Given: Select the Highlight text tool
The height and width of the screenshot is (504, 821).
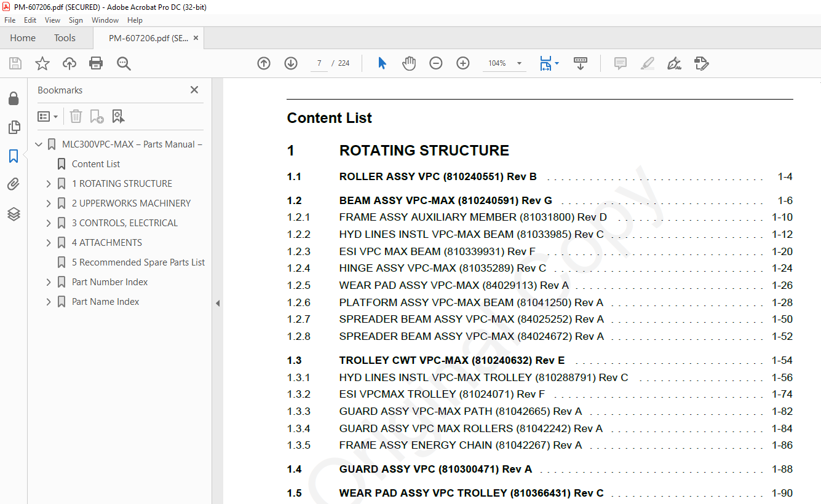Looking at the screenshot, I should coord(647,63).
